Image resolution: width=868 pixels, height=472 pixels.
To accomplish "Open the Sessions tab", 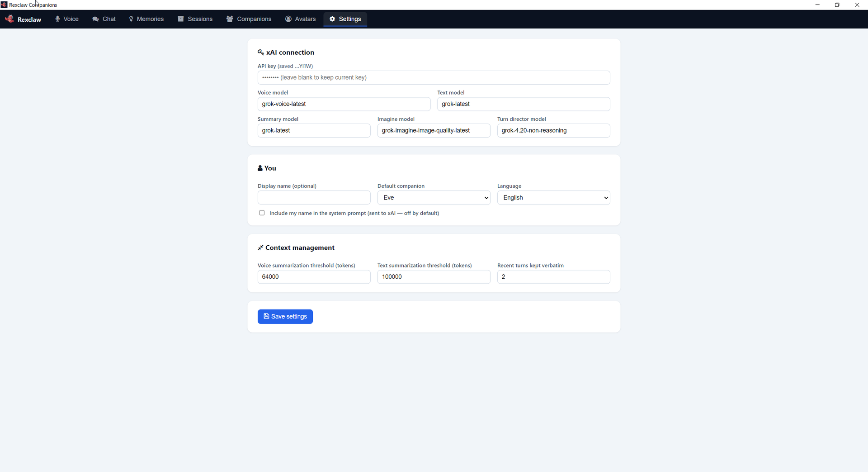I will (195, 19).
